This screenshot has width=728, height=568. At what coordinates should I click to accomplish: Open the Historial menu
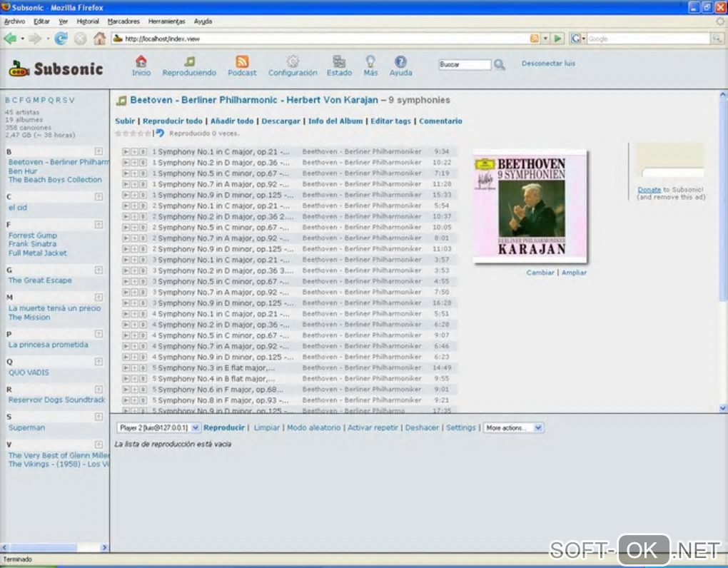pyautogui.click(x=88, y=21)
